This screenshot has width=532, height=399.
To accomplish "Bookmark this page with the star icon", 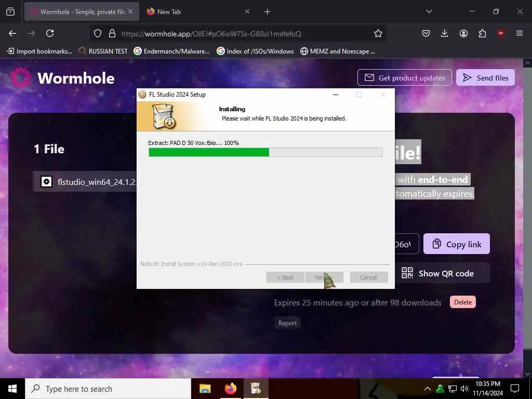I will coord(378,33).
